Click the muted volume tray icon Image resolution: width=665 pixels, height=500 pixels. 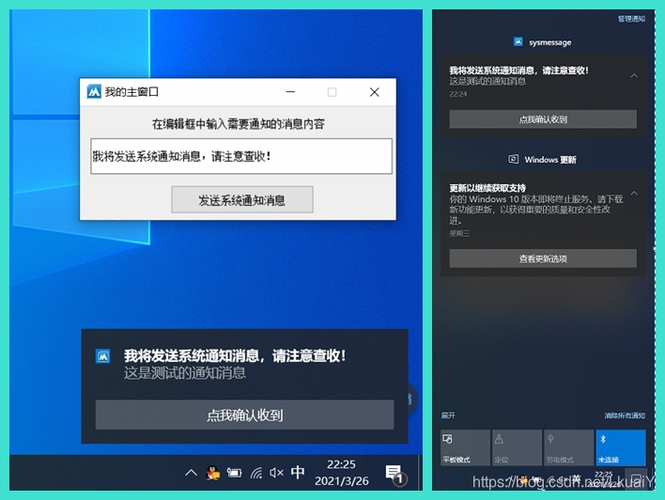click(277, 472)
